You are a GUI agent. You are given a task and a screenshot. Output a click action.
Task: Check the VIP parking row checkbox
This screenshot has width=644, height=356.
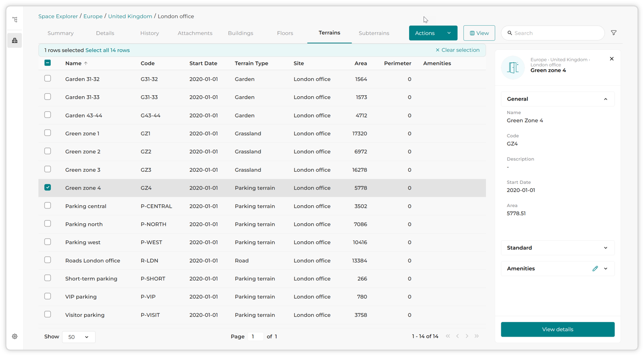coord(47,296)
